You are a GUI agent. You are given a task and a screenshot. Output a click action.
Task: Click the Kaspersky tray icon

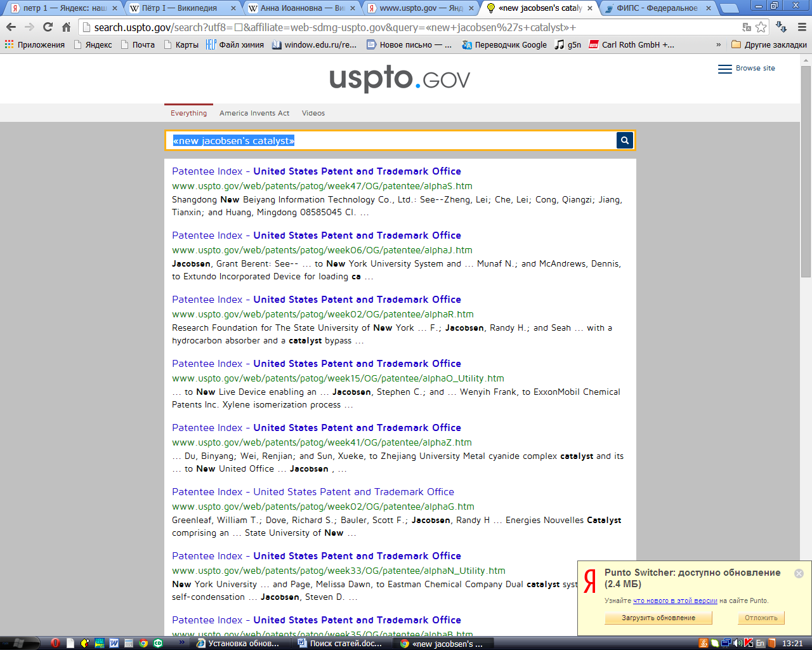click(749, 643)
